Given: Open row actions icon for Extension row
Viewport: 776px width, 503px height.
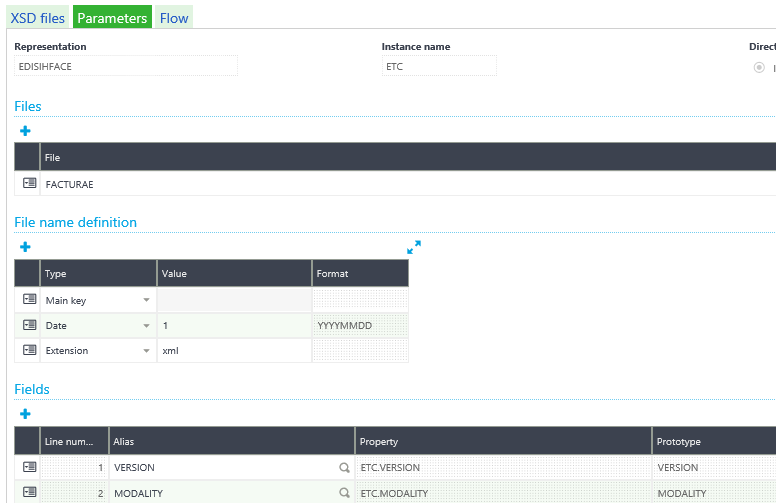Looking at the screenshot, I should (28, 350).
